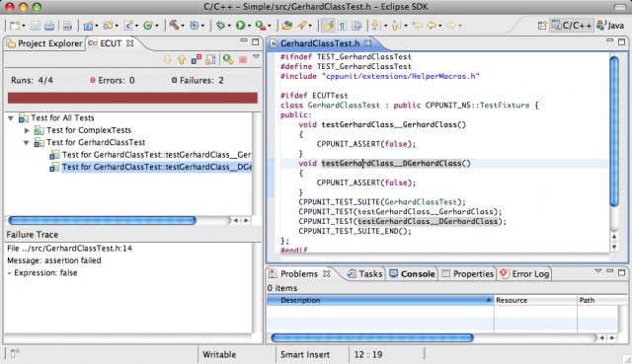632x364 pixels.
Task: Toggle block selection mode button
Action: click(356, 26)
